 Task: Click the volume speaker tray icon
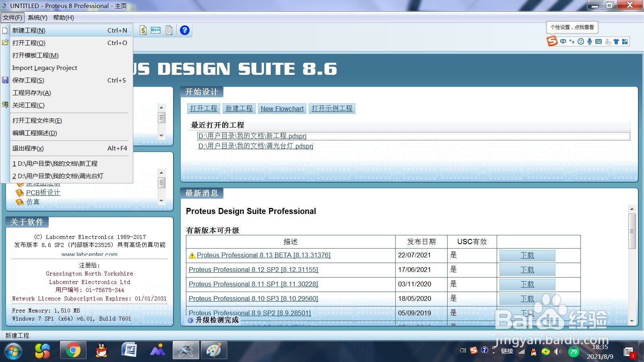point(557,352)
